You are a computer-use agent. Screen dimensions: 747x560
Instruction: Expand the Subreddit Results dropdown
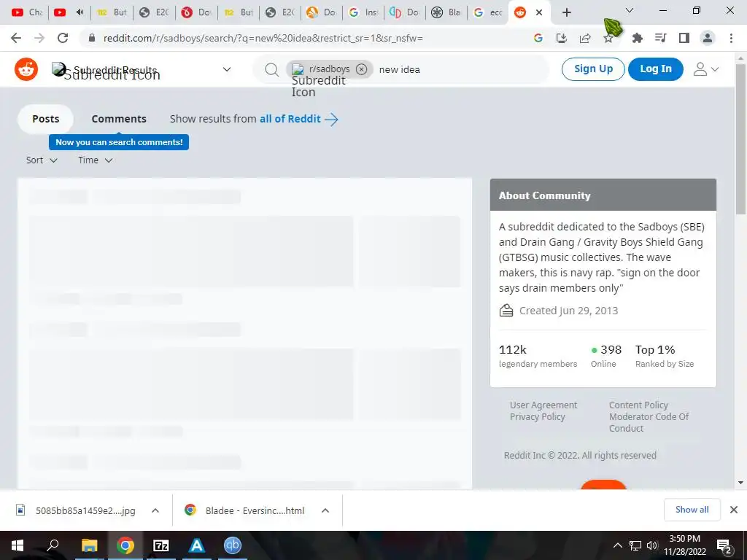227,69
